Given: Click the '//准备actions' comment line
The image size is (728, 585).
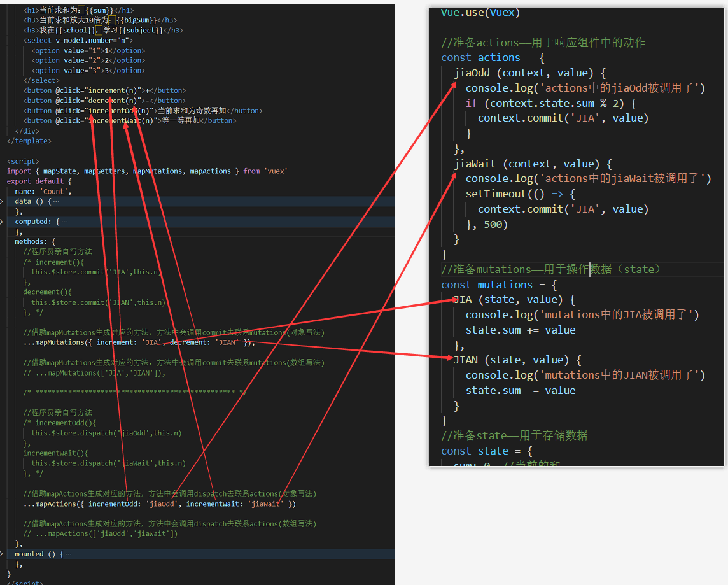Looking at the screenshot, I should click(543, 43).
